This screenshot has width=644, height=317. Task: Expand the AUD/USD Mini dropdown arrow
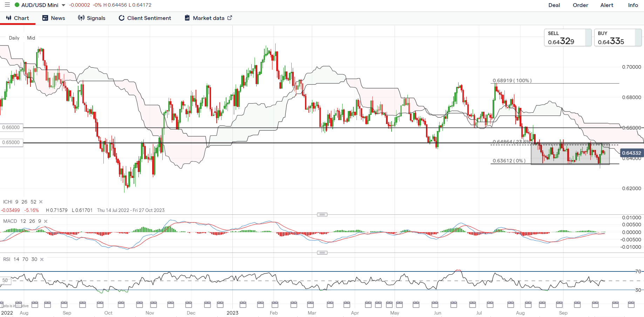63,5
